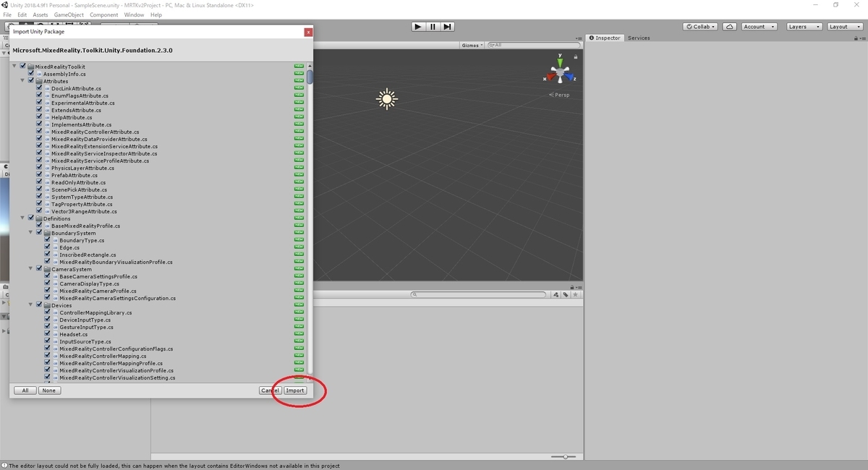Adjust the Project panel icon size slider
Screen dimensions: 868x470
pyautogui.click(x=564, y=457)
